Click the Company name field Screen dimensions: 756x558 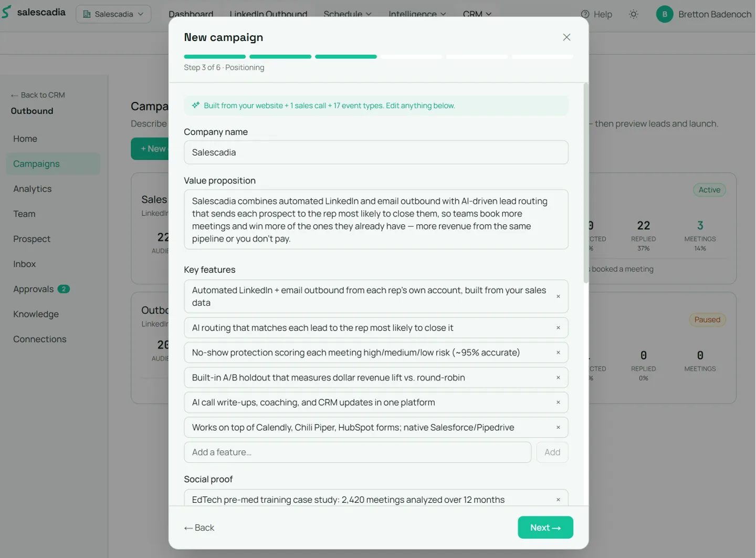[376, 152]
